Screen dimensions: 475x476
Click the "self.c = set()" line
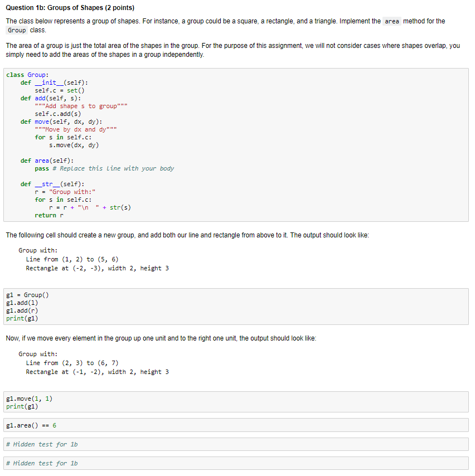[x=60, y=90]
